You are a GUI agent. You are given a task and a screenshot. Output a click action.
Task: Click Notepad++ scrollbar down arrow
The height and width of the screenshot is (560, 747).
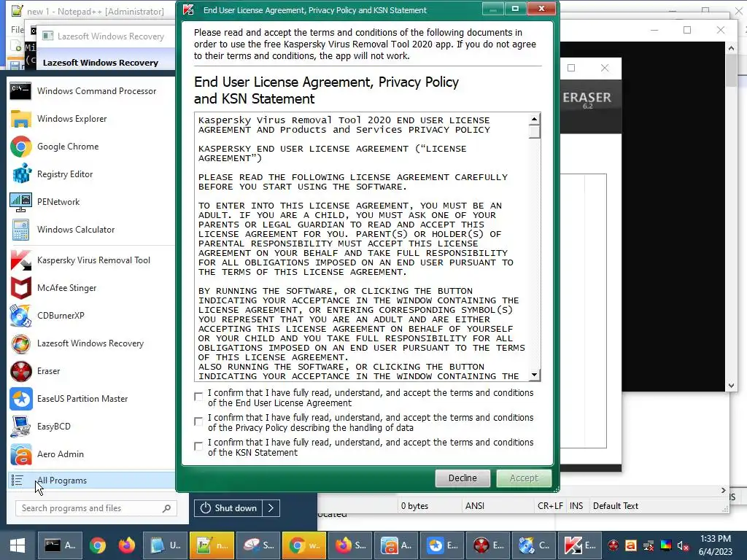pos(731,386)
